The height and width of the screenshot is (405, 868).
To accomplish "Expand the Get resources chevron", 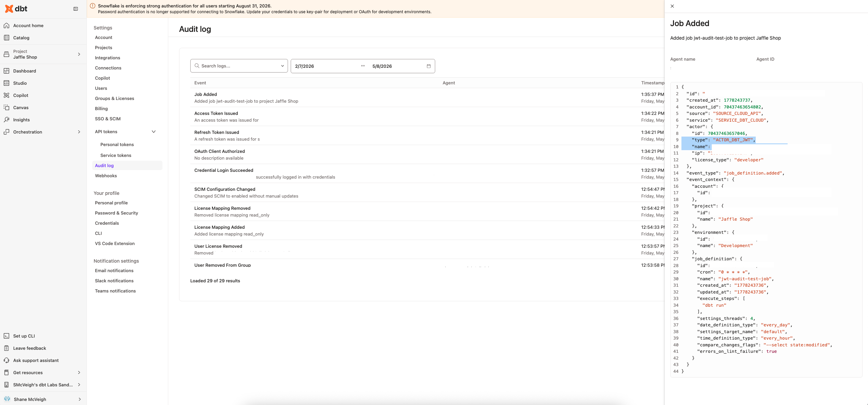I will pyautogui.click(x=79, y=372).
